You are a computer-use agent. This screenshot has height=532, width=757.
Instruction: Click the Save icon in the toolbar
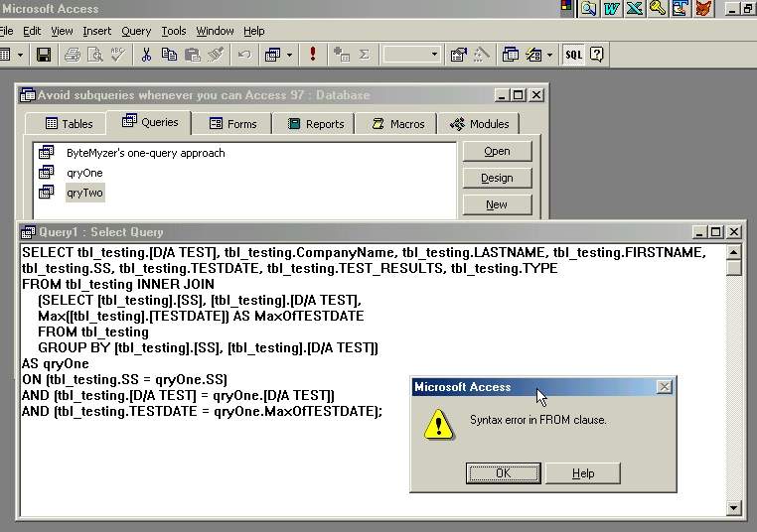pos(44,55)
